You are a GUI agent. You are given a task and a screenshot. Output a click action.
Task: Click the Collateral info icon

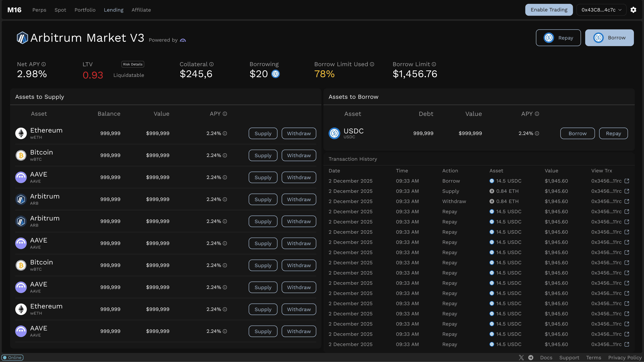point(211,64)
